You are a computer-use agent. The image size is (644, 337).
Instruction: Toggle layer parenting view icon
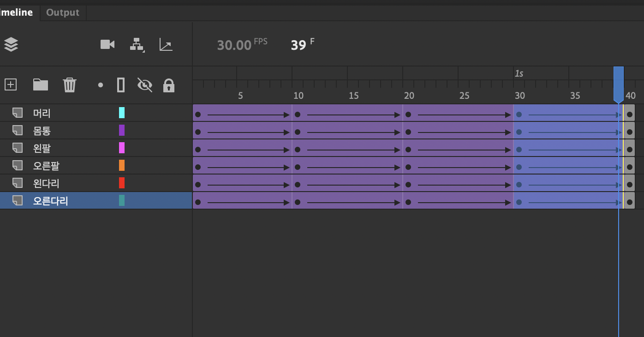pos(137,45)
